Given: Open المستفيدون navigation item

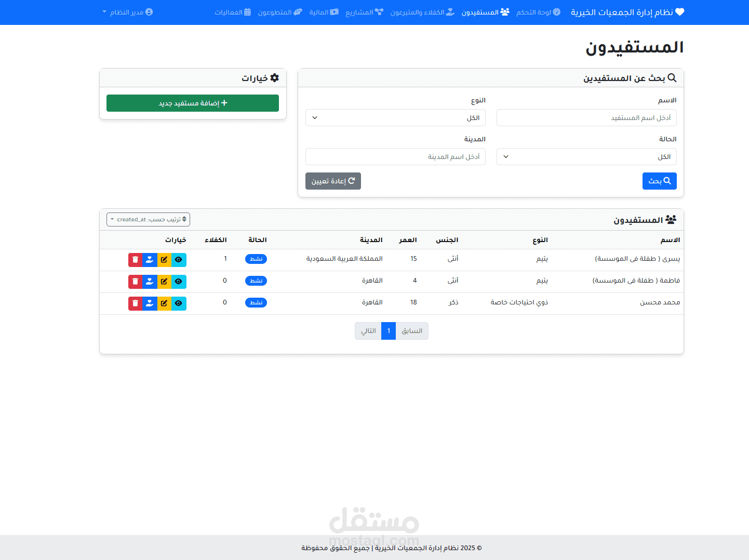Looking at the screenshot, I should [485, 12].
